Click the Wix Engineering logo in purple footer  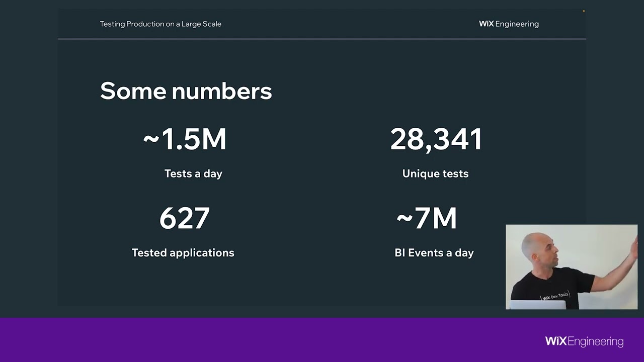584,341
